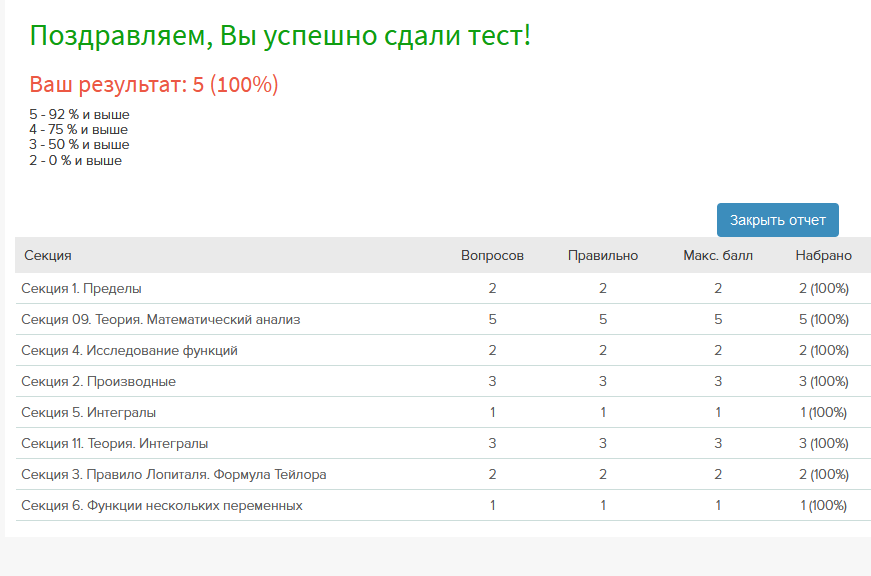Click the 'Секция 1. Пределы' row label
871x576 pixels.
(81, 288)
